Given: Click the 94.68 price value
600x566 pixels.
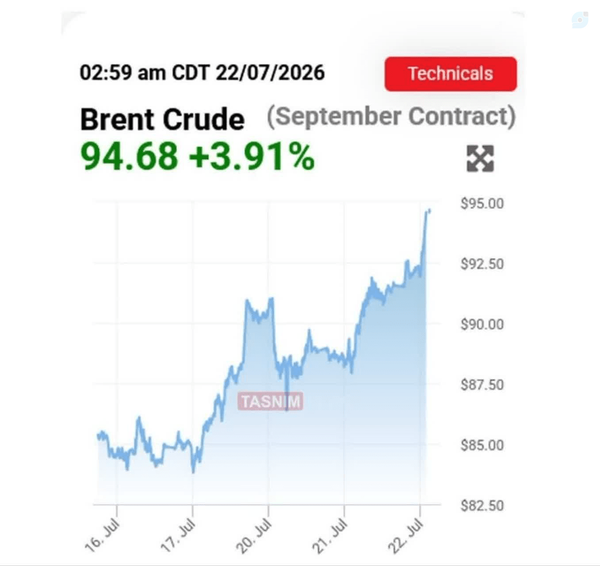Looking at the screenshot, I should (129, 156).
